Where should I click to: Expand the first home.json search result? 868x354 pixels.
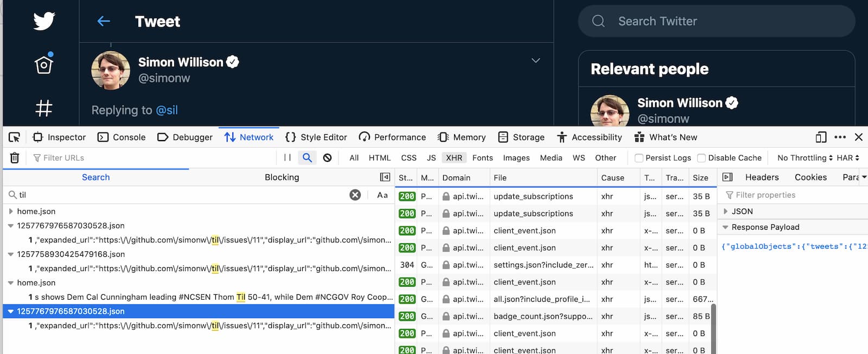click(11, 211)
